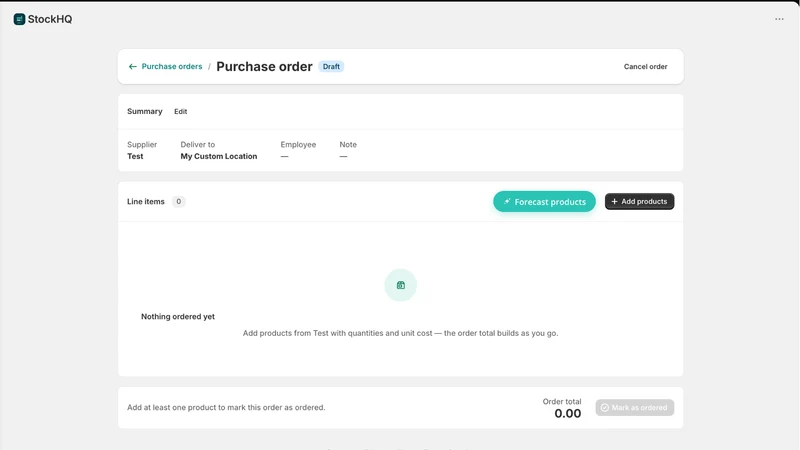Click the Order total value 0.00
Viewport: 800px width, 450px height.
[568, 413]
